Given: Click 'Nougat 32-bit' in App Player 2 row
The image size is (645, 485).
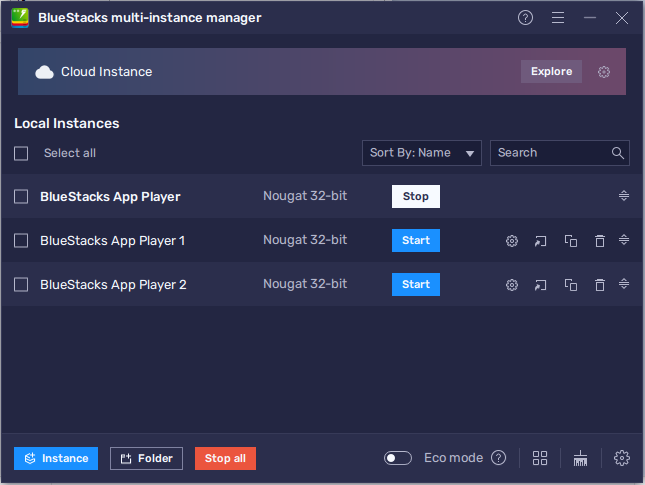Looking at the screenshot, I should click(305, 284).
